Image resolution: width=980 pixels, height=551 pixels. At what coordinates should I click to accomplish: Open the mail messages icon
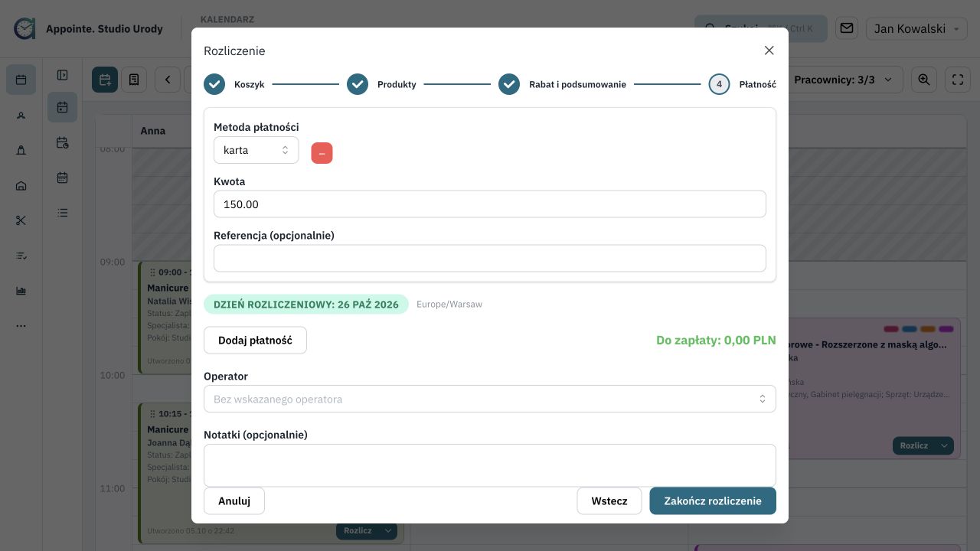click(x=847, y=28)
